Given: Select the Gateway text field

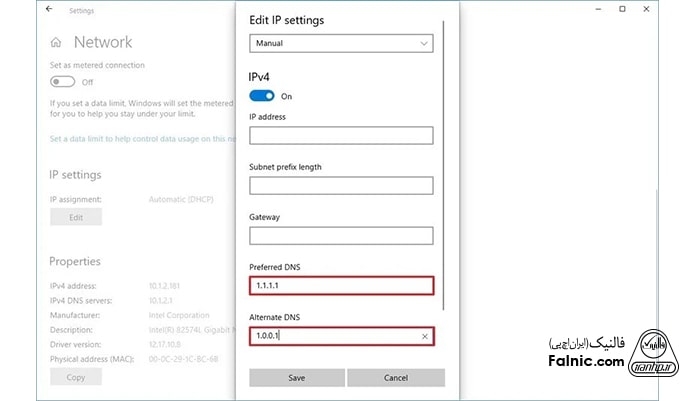Looking at the screenshot, I should coord(341,236).
